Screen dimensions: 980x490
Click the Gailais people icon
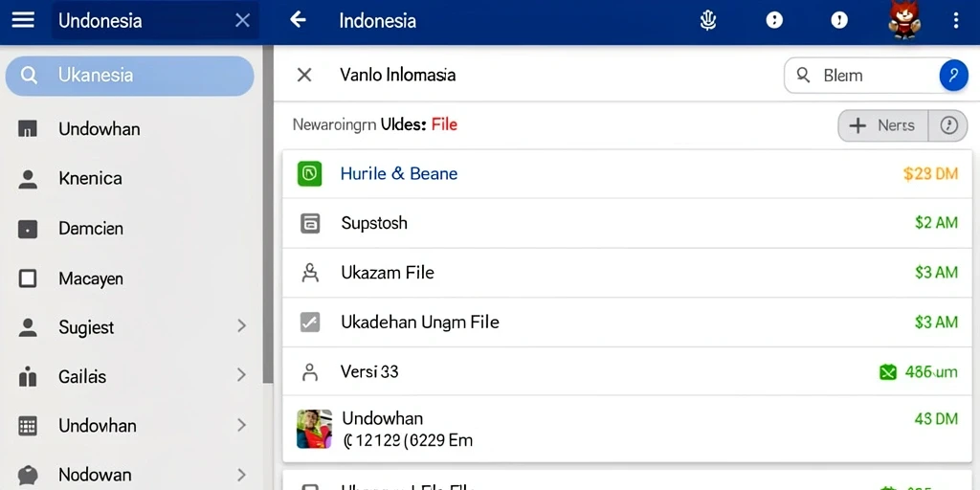coord(28,377)
